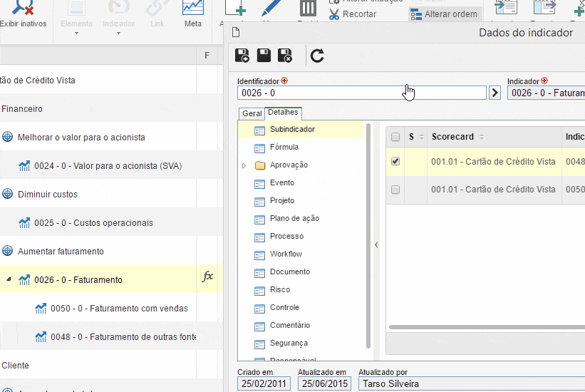The image size is (585, 392).
Task: Click the F column header
Action: pyautogui.click(x=207, y=56)
